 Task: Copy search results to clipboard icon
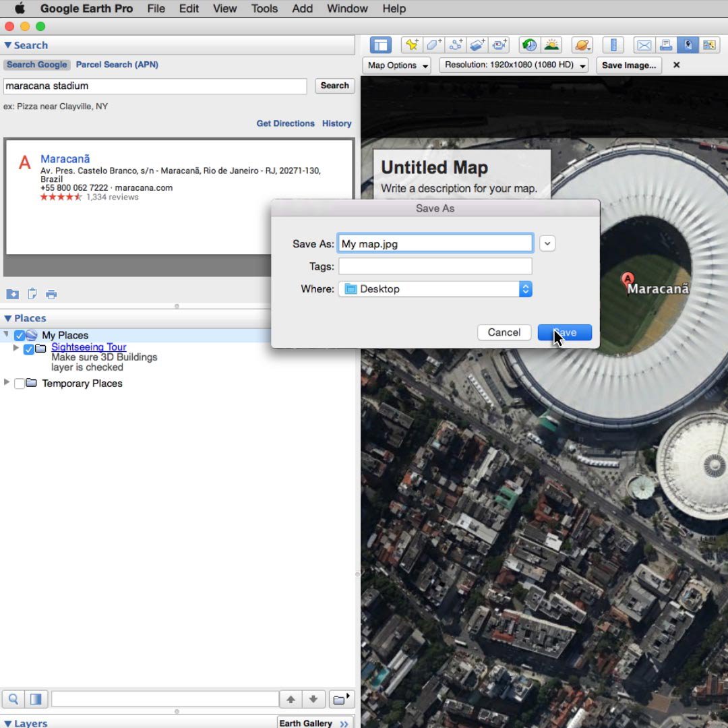pyautogui.click(x=32, y=294)
